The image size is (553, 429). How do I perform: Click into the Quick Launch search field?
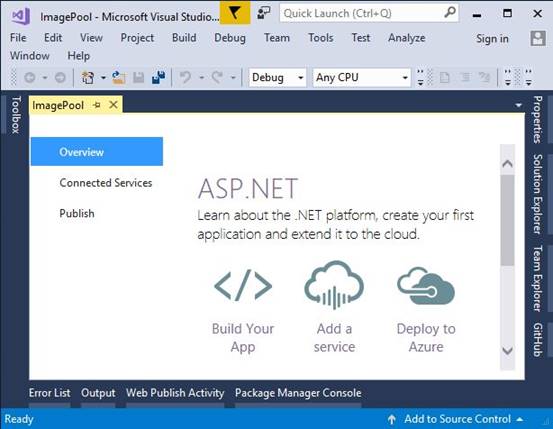(x=361, y=13)
